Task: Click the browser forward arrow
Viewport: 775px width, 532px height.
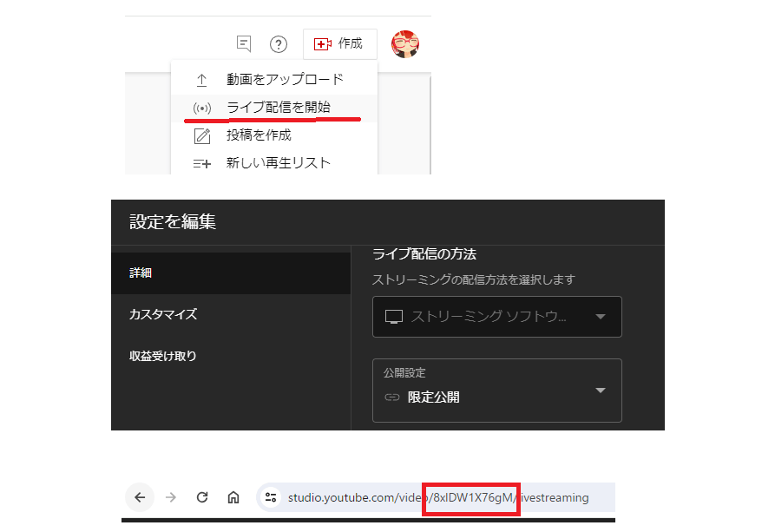Action: [170, 497]
